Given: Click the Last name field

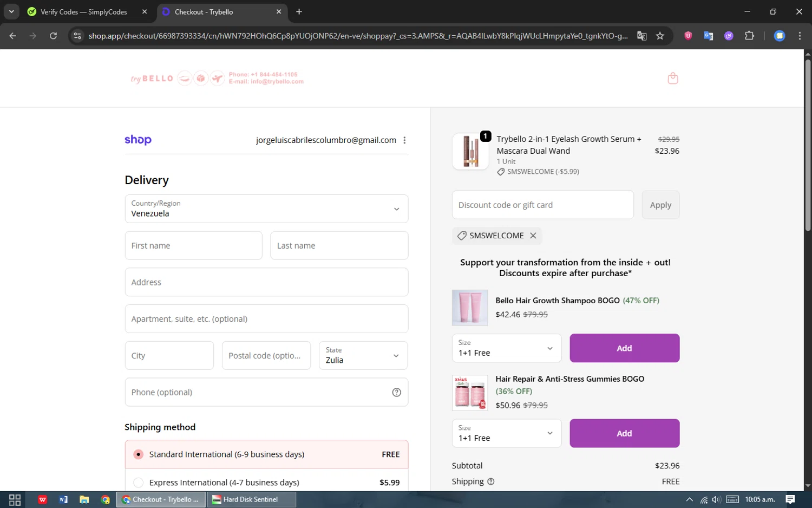Looking at the screenshot, I should tap(339, 245).
